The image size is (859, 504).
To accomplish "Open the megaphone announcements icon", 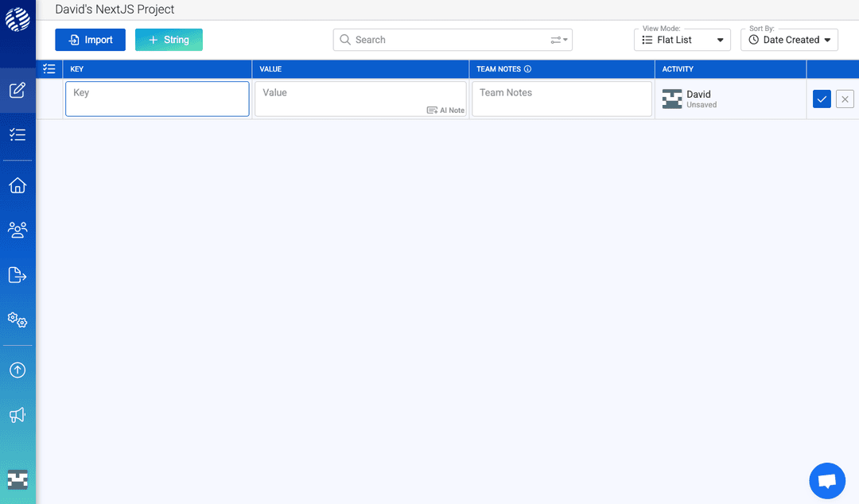I will (x=17, y=415).
